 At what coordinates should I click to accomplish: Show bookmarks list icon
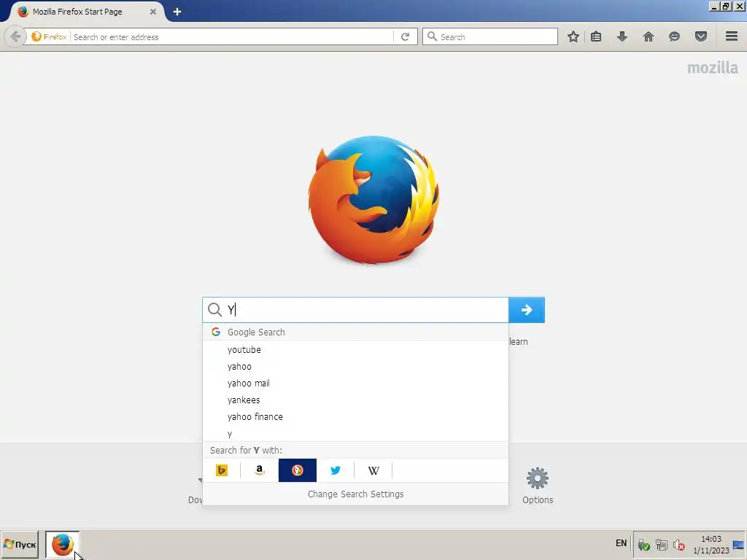tap(596, 36)
